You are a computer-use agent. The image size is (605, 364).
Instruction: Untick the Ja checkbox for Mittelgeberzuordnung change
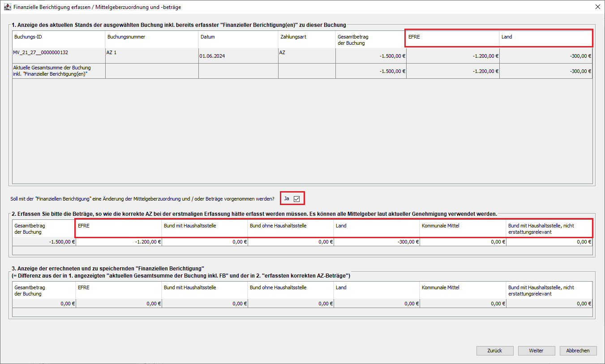pos(296,198)
